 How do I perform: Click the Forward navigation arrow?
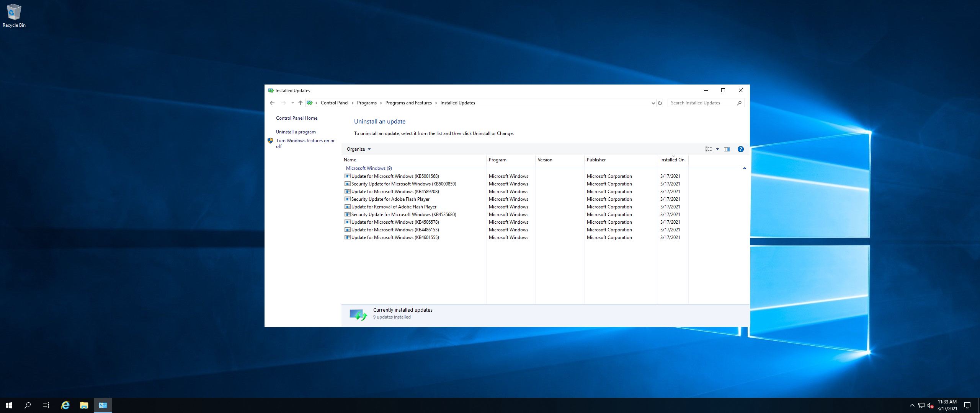tap(283, 103)
